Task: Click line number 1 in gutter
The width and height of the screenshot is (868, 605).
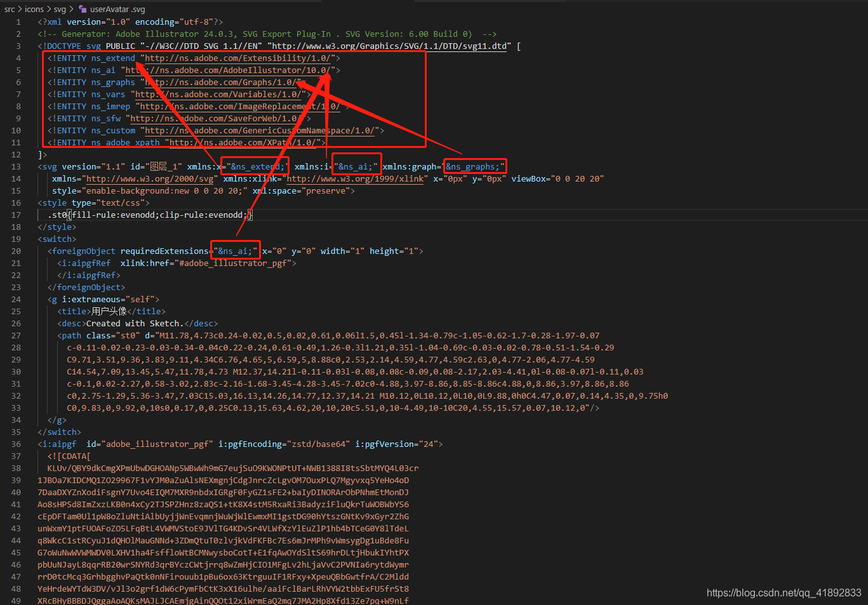Action: 18,22
